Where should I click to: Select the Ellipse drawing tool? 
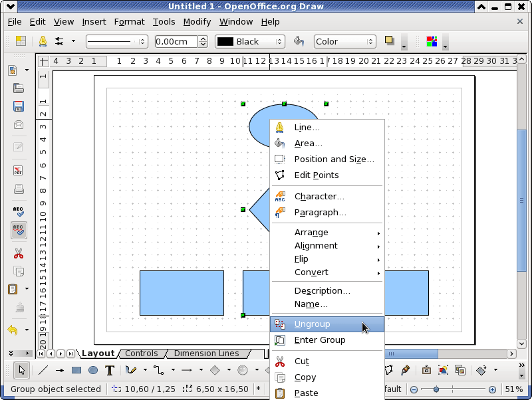pyautogui.click(x=93, y=370)
